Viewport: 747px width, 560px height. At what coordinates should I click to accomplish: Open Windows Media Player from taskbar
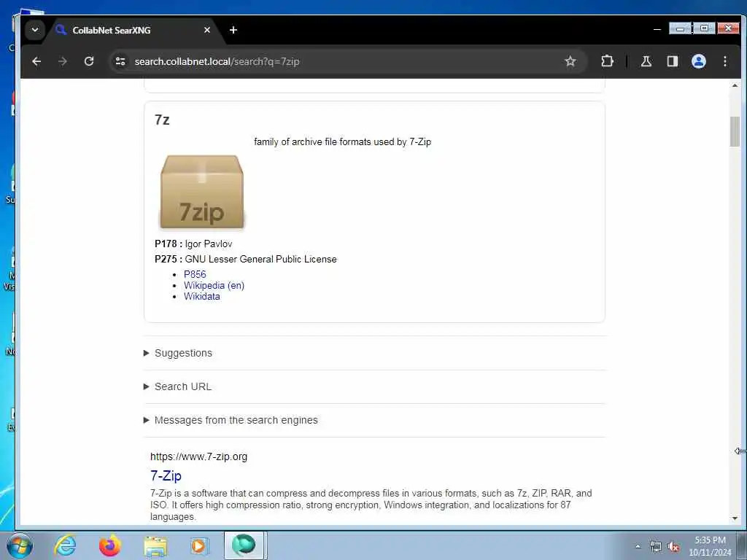click(199, 545)
